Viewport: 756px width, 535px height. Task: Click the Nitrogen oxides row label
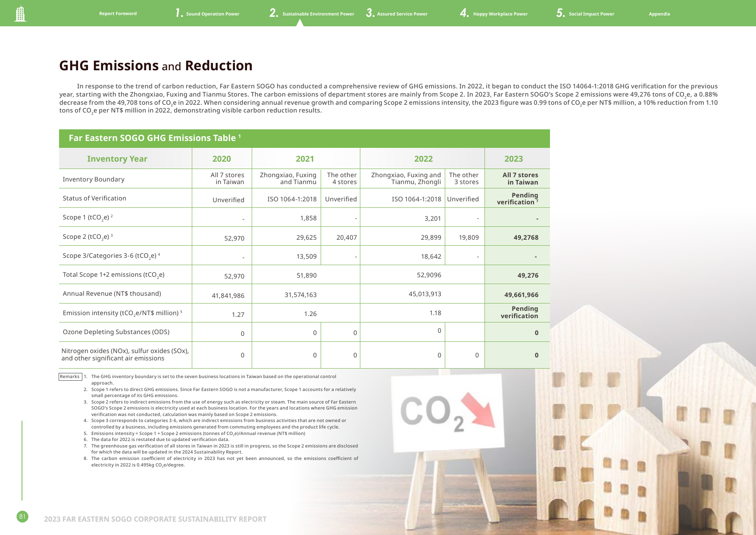tap(125, 354)
